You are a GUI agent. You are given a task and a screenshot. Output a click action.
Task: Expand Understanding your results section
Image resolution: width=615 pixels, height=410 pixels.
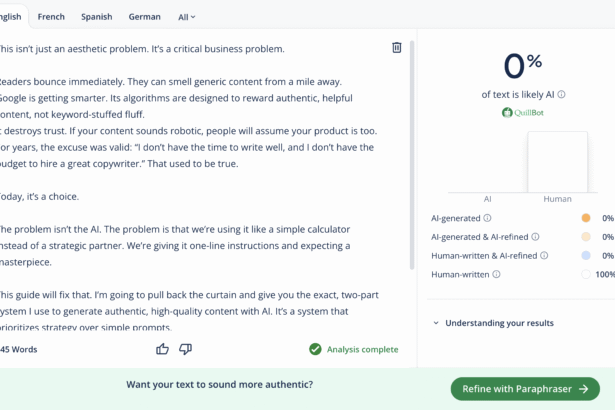tap(494, 323)
